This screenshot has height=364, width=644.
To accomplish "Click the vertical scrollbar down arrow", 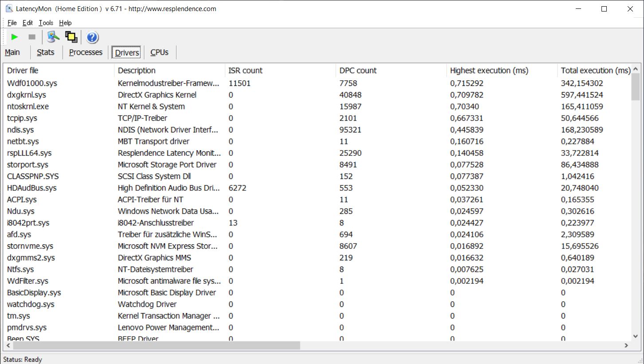I will (x=636, y=336).
